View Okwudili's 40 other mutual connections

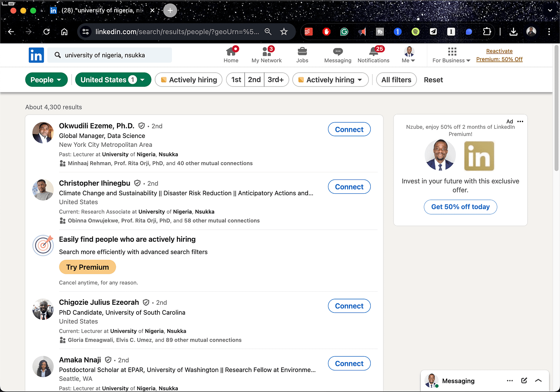(x=215, y=163)
